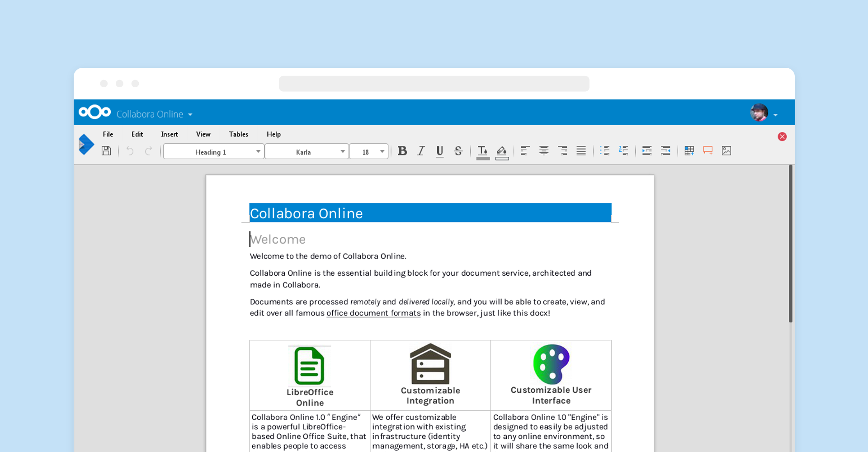Open the Help menu
This screenshot has width=868, height=452.
coord(274,134)
